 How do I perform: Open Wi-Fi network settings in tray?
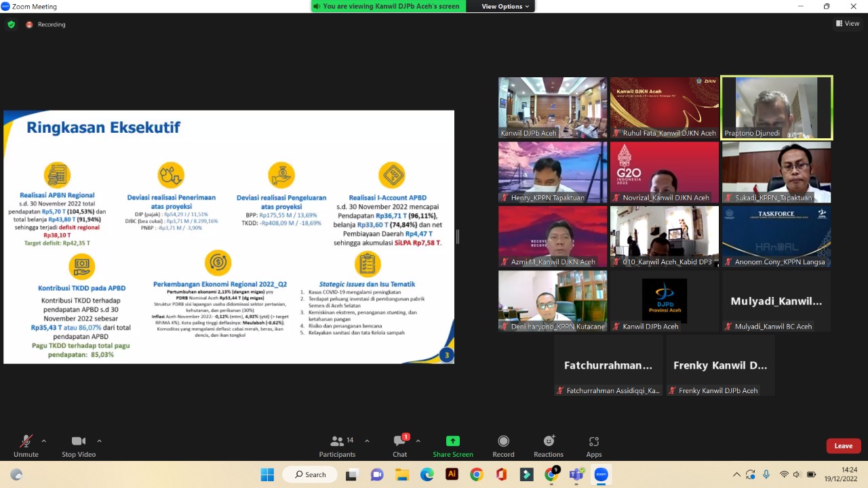click(x=784, y=474)
